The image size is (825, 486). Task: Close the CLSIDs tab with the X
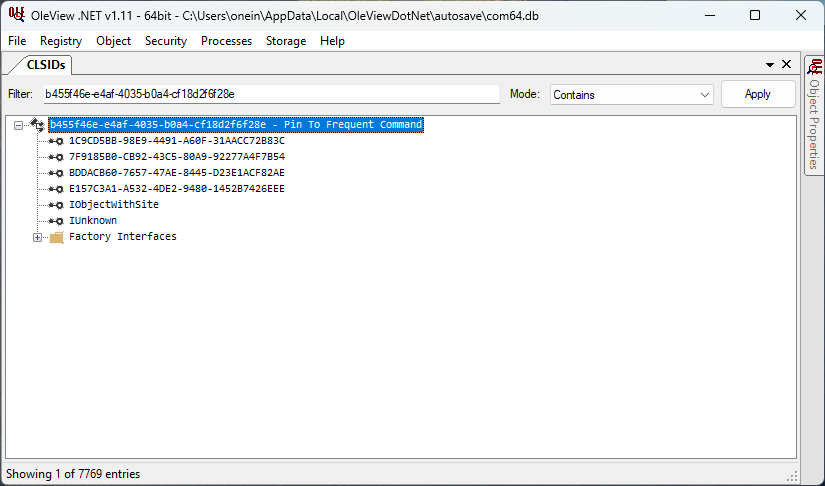pos(786,65)
